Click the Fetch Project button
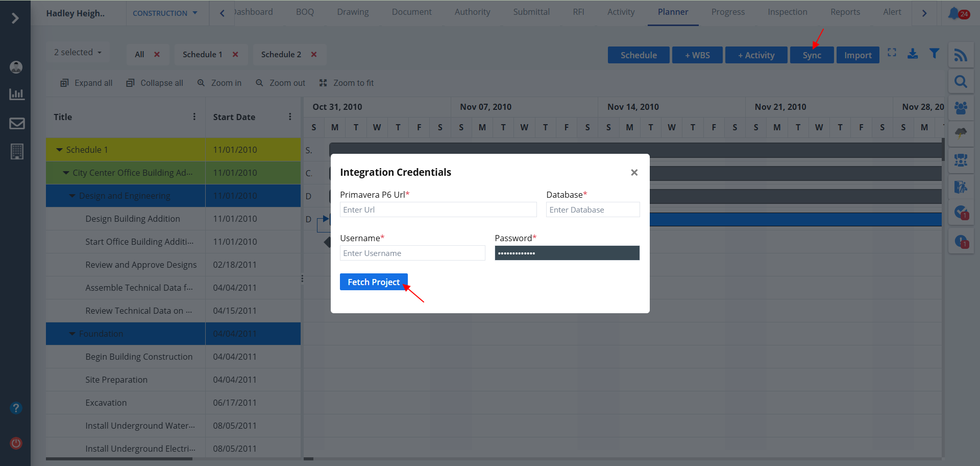 coord(374,282)
